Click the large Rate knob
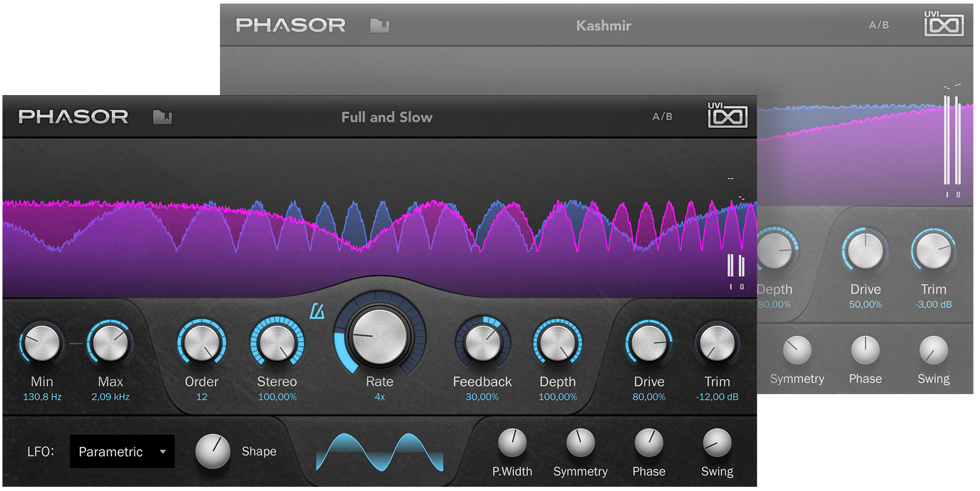 pos(379,336)
